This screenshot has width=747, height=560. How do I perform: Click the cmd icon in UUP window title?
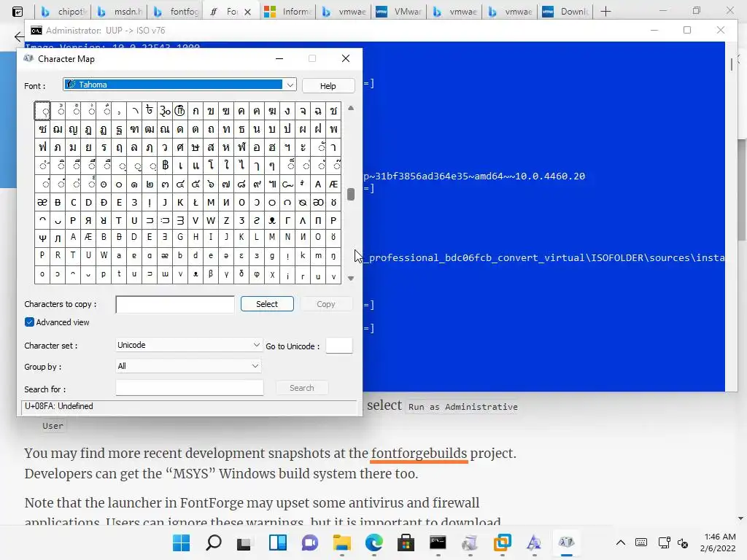coord(36,31)
